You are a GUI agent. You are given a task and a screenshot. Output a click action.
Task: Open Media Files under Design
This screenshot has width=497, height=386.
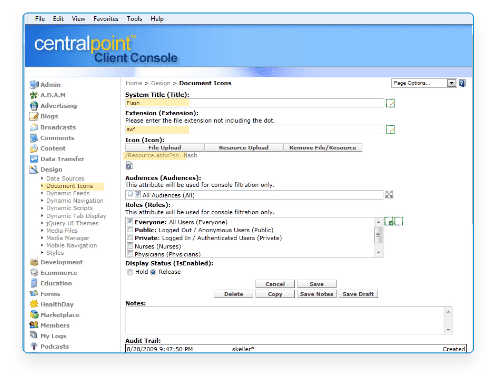coord(62,230)
